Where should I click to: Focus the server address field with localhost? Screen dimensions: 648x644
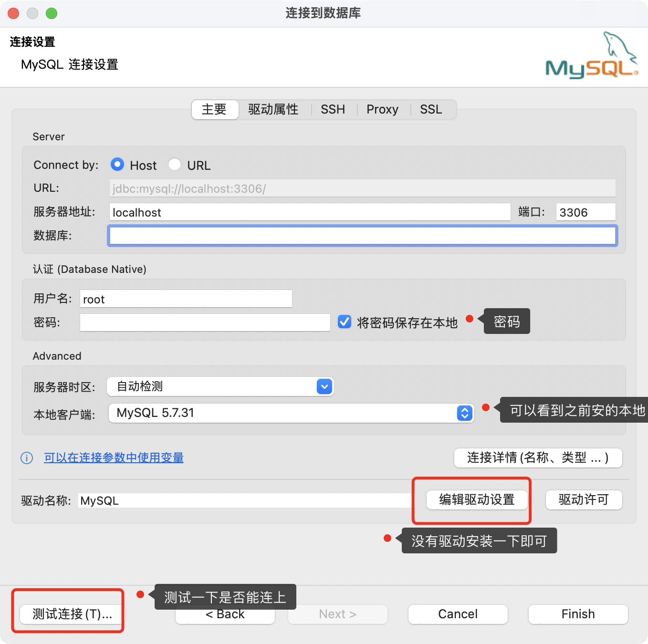coord(310,212)
